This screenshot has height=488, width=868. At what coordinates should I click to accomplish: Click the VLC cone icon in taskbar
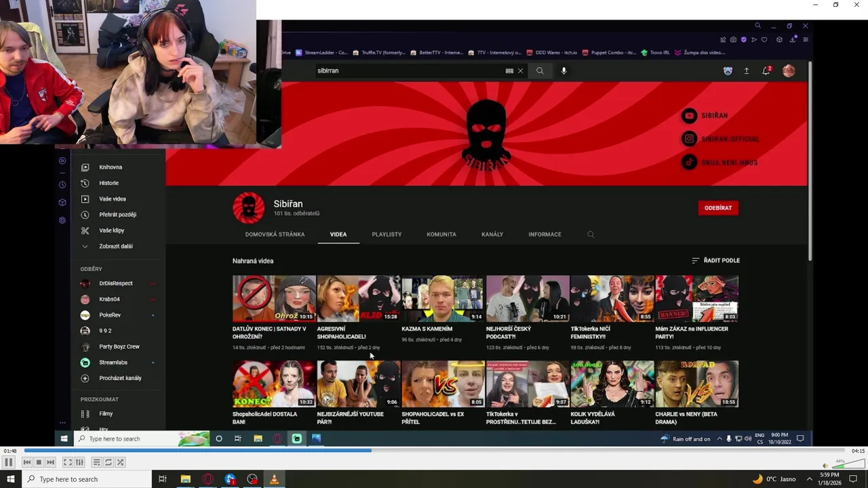[274, 479]
